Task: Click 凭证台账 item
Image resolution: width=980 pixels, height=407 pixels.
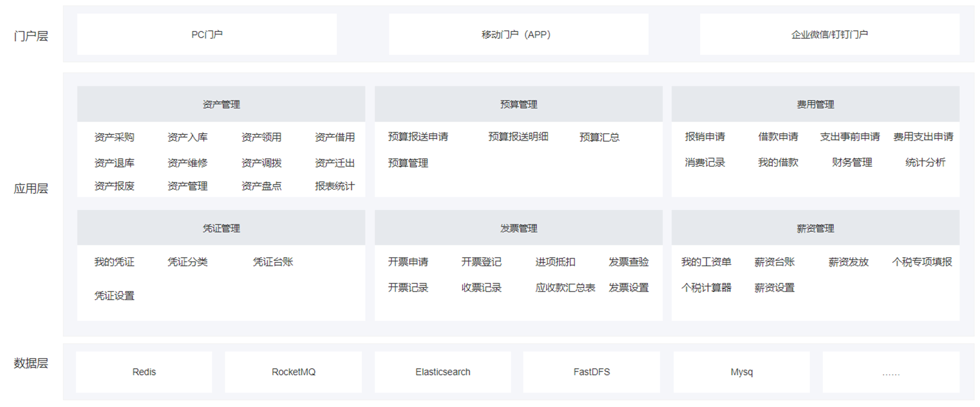Action: (x=273, y=262)
